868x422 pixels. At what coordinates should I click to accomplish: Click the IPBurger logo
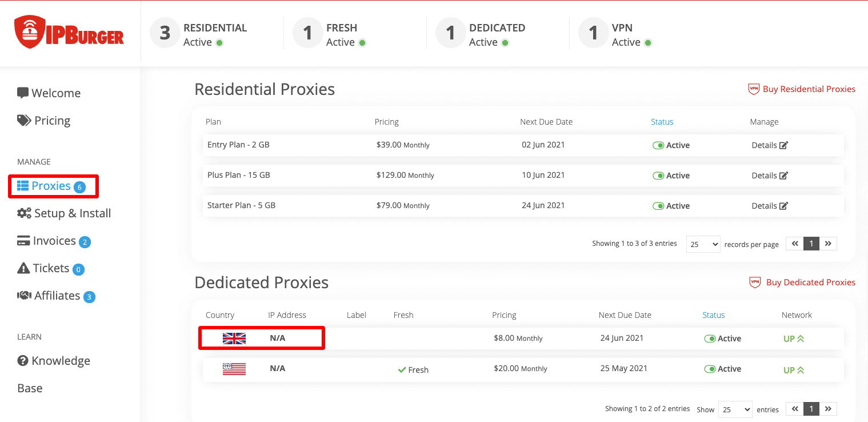pyautogui.click(x=69, y=33)
